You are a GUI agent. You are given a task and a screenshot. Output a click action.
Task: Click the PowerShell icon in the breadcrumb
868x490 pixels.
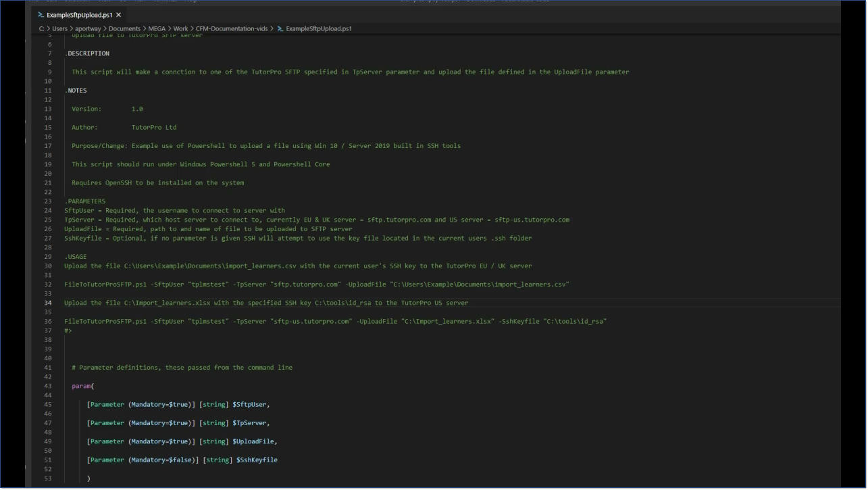pos(280,28)
